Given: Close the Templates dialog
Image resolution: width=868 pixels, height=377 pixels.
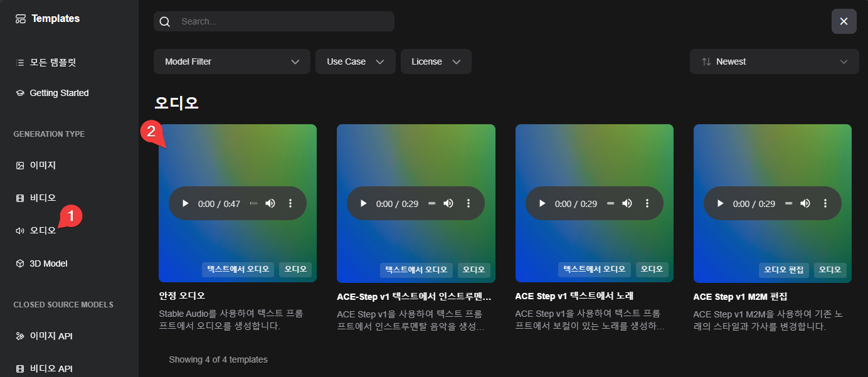Looking at the screenshot, I should click(x=844, y=21).
